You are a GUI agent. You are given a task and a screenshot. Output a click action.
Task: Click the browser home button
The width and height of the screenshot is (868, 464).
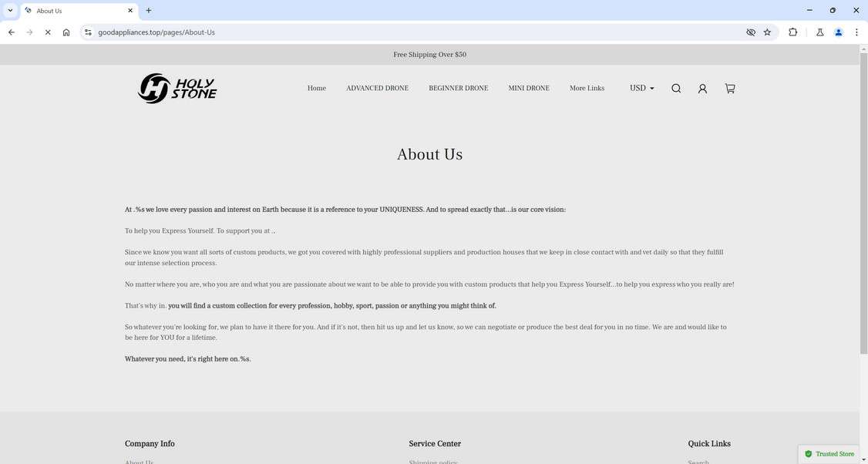pyautogui.click(x=66, y=32)
